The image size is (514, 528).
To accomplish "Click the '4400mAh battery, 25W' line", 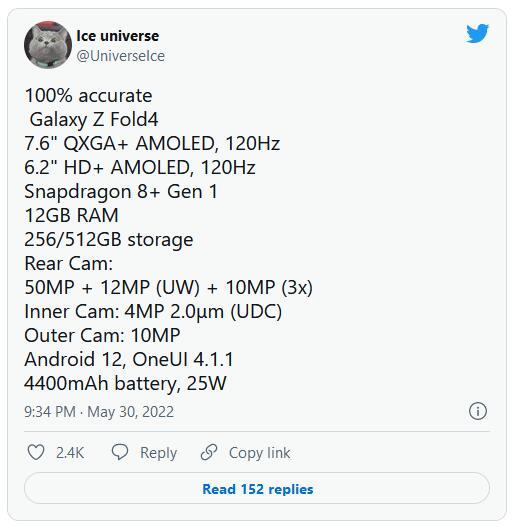I will pos(125,384).
